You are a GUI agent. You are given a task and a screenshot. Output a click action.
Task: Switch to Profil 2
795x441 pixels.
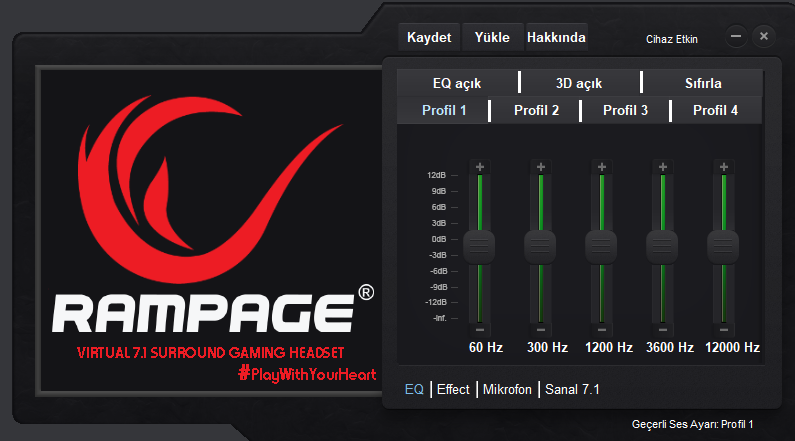536,111
